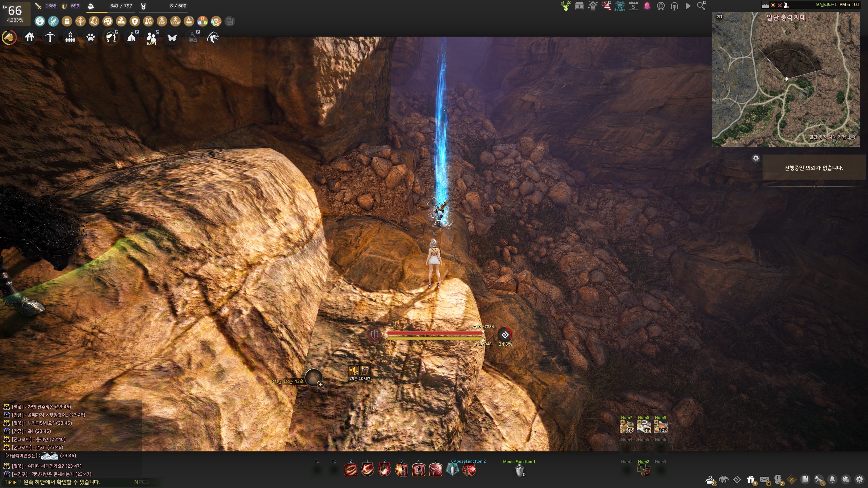The height and width of the screenshot is (488, 868).
Task: Open the mail envelope icon
Action: coord(764,480)
